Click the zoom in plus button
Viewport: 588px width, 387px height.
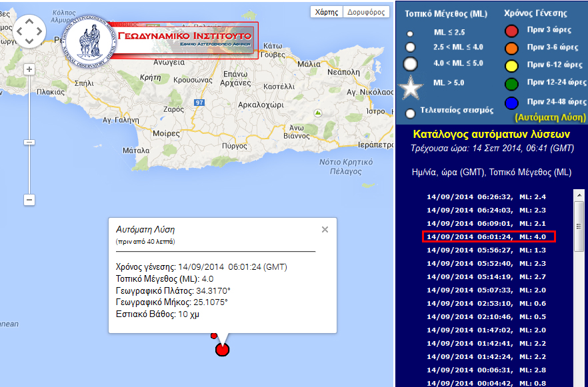(x=29, y=69)
